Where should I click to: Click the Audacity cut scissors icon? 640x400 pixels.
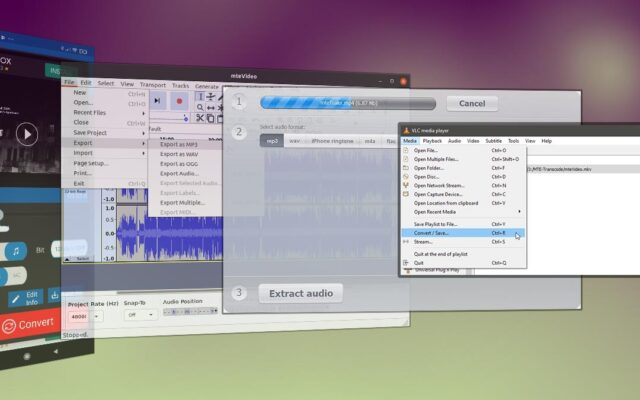click(x=200, y=118)
